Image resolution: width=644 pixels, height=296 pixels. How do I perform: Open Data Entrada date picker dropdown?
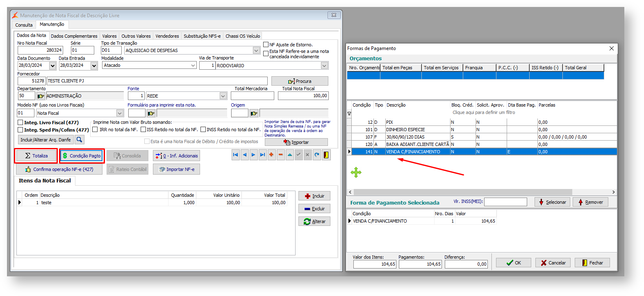click(x=94, y=66)
